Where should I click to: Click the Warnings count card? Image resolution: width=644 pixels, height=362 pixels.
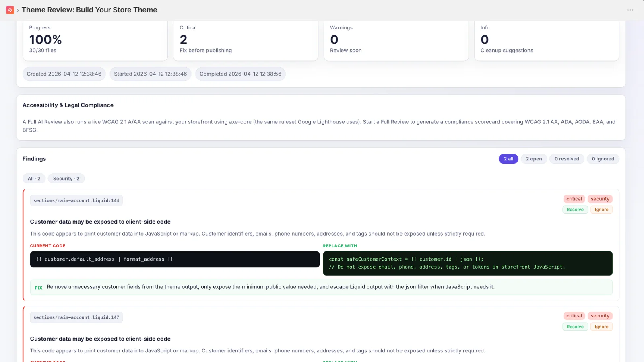coord(396,40)
